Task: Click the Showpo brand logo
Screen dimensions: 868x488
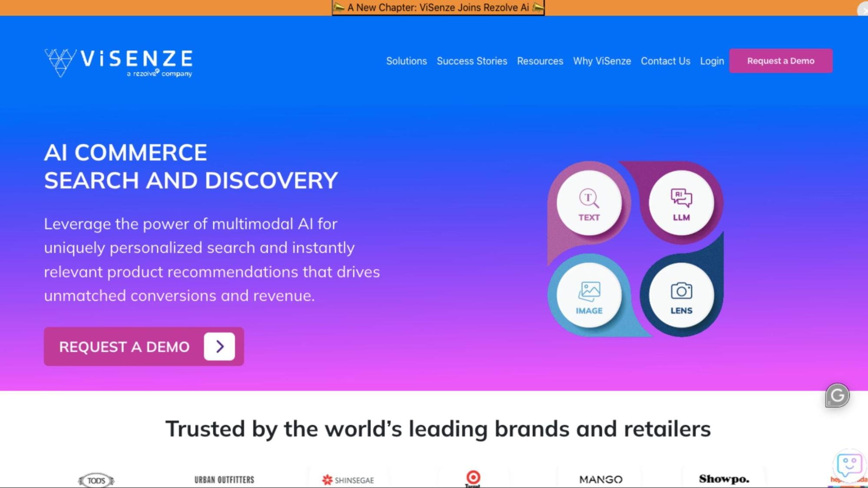Action: [724, 479]
